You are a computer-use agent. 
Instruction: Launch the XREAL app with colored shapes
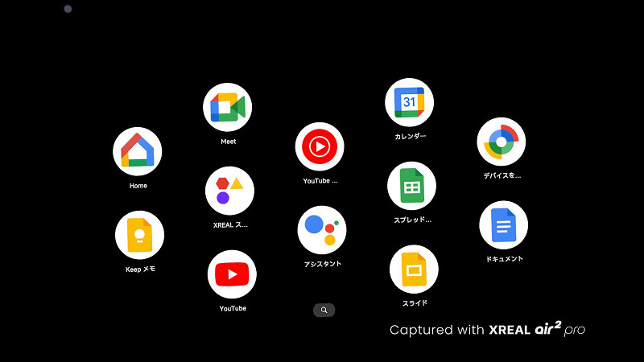pos(229,191)
